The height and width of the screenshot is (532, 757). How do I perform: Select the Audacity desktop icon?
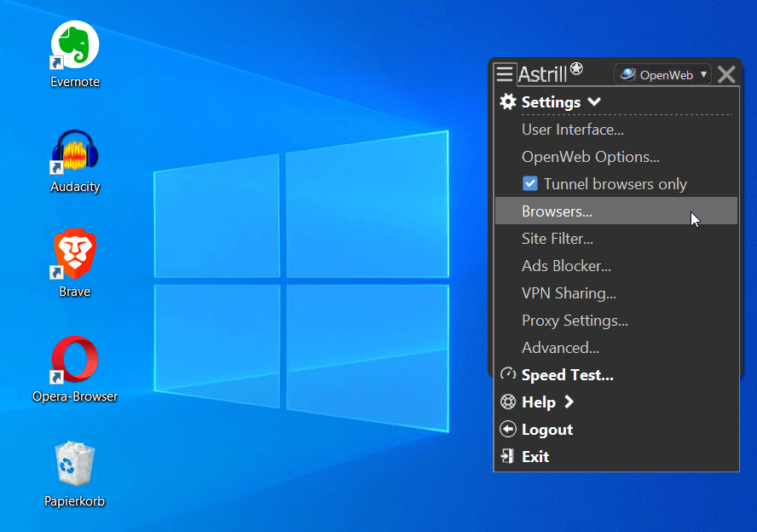click(x=75, y=161)
